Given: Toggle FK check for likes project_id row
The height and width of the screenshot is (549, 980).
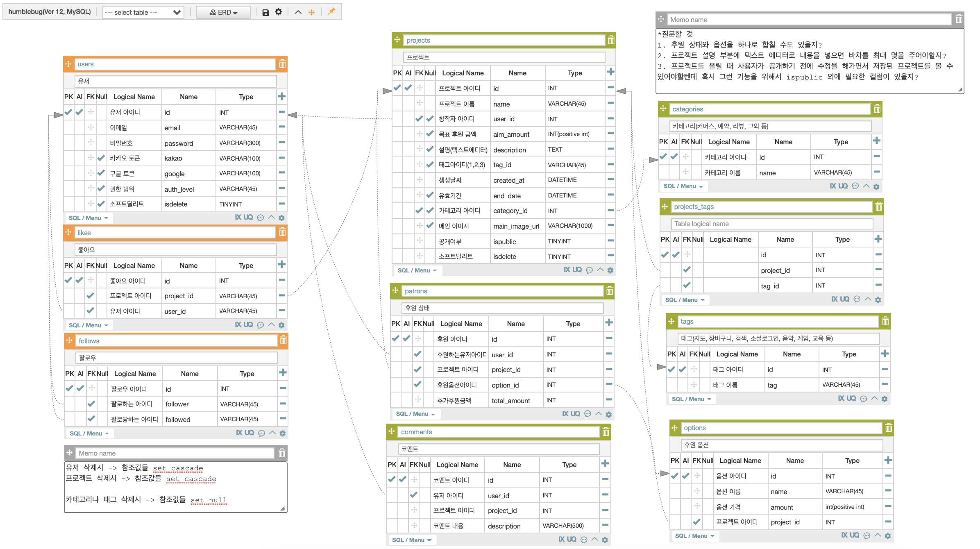Looking at the screenshot, I should [90, 295].
